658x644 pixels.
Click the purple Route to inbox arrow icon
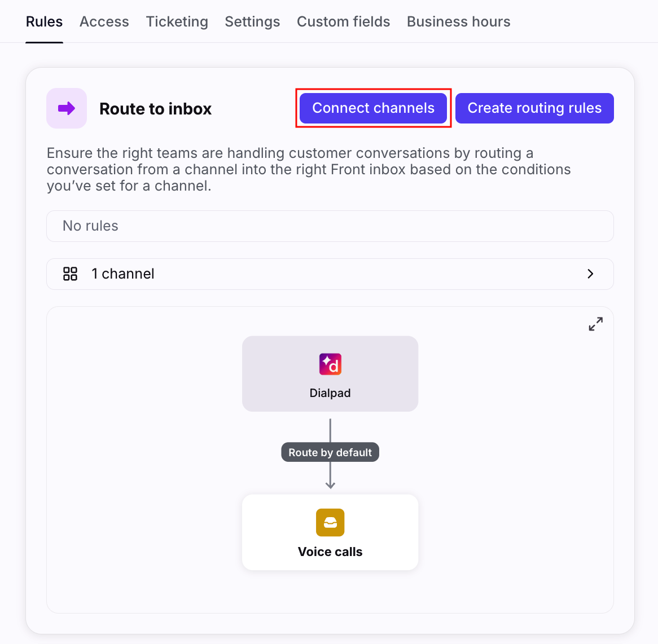(x=67, y=108)
